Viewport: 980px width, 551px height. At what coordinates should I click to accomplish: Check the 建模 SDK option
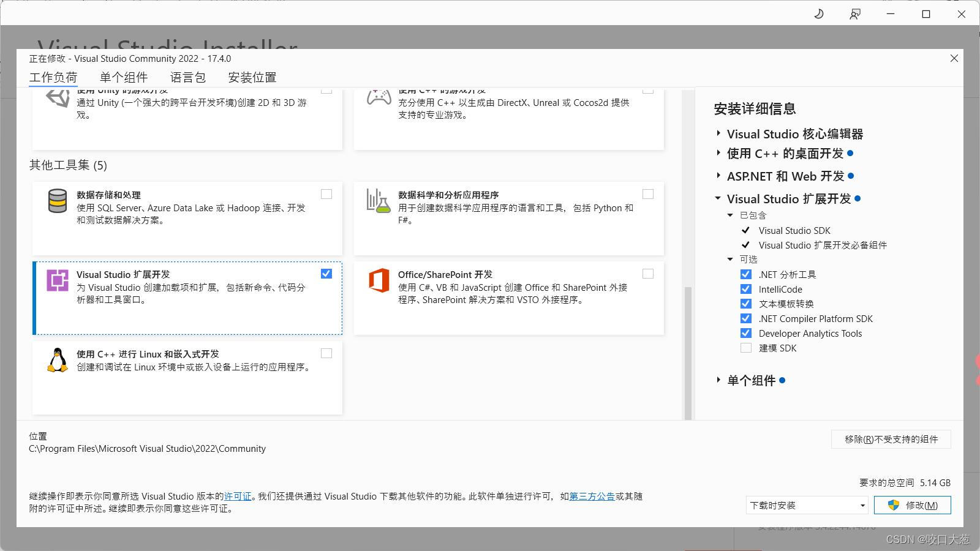(746, 348)
